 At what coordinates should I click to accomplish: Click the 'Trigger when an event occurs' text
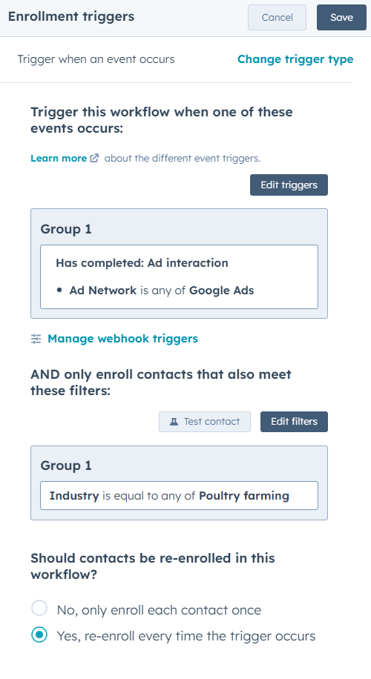pos(96,59)
